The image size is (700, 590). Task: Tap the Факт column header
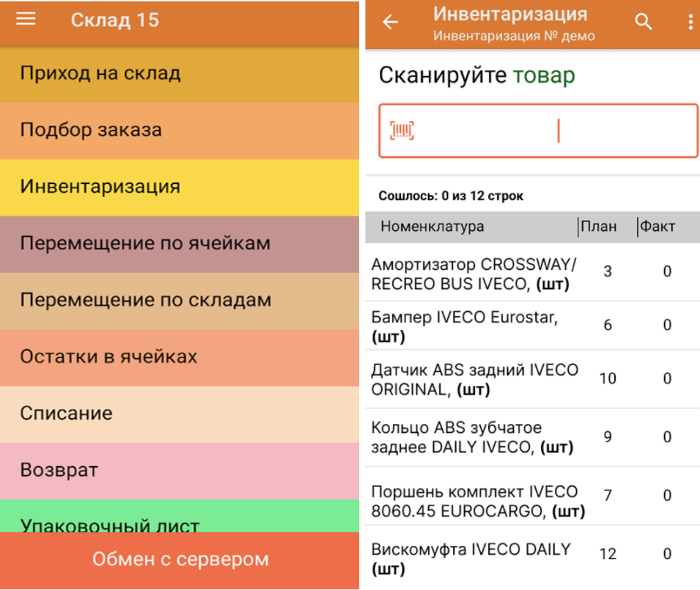(x=657, y=226)
